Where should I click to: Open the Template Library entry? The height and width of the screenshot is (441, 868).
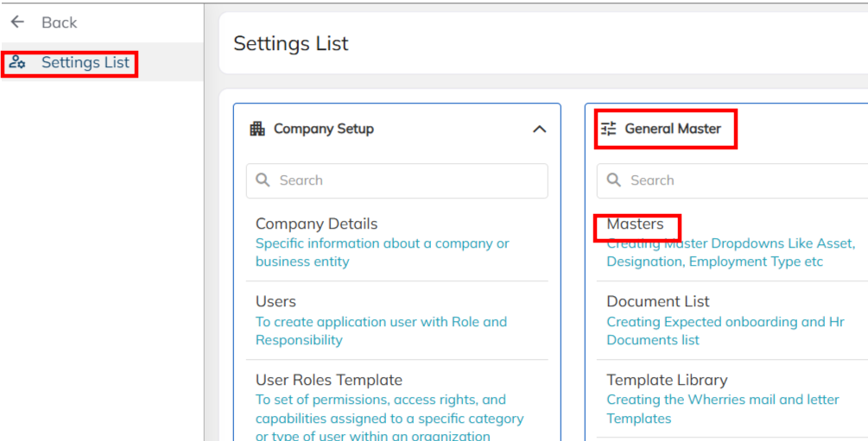tap(667, 380)
